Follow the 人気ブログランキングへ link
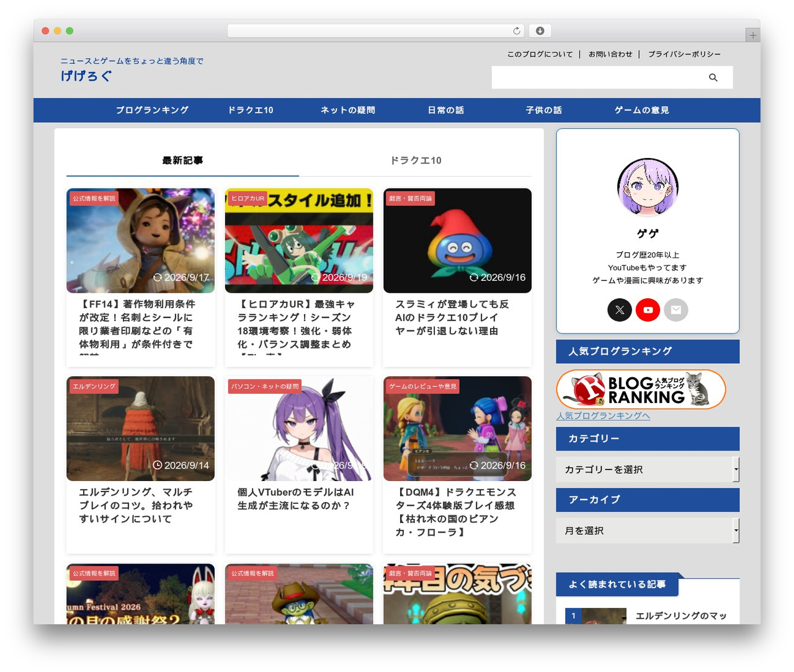The height and width of the screenshot is (672, 794). click(603, 415)
